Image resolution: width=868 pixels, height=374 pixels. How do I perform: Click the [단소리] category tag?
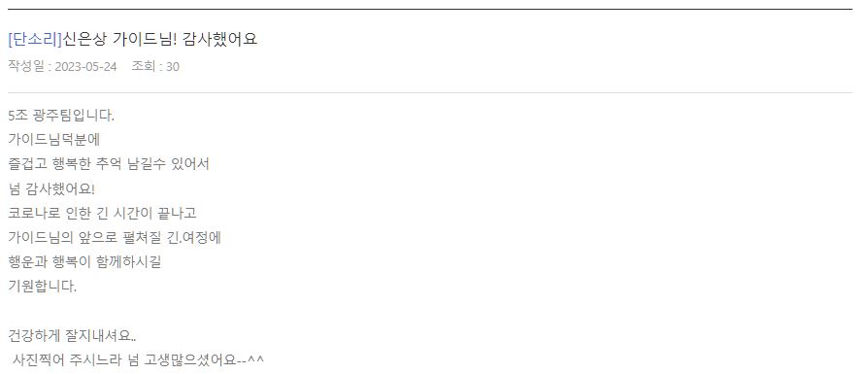[35, 39]
